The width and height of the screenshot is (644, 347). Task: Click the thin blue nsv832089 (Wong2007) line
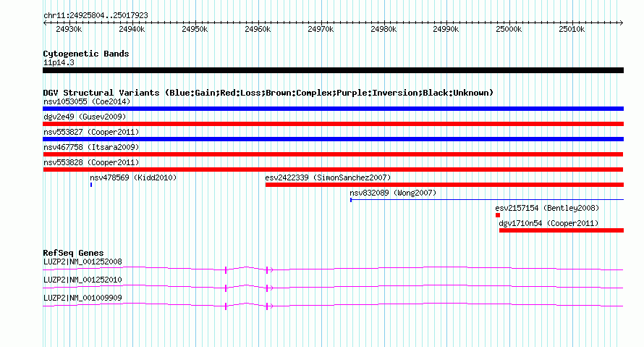[487, 200]
